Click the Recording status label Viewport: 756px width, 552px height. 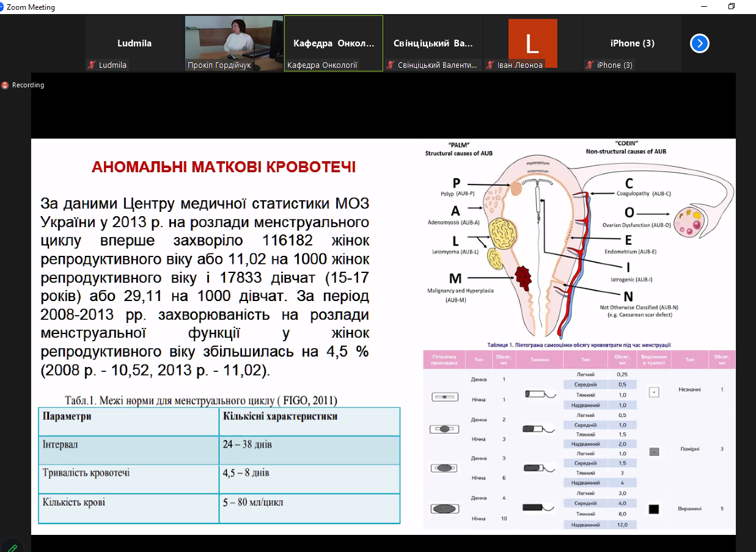(28, 85)
